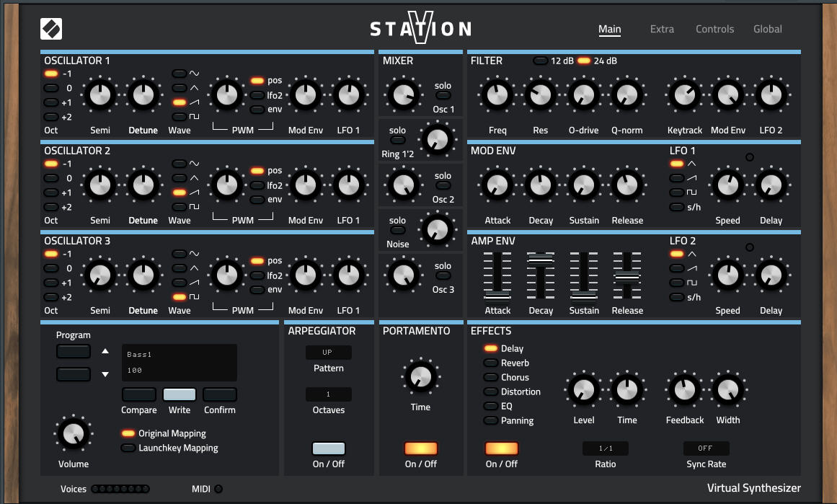
Task: Select square wave for Oscillator 3
Action: coord(180,297)
